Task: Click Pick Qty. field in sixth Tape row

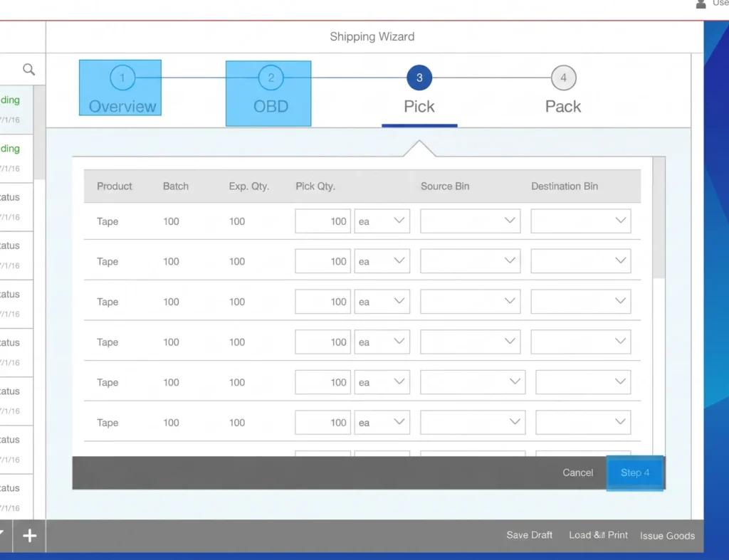Action: [x=323, y=423]
